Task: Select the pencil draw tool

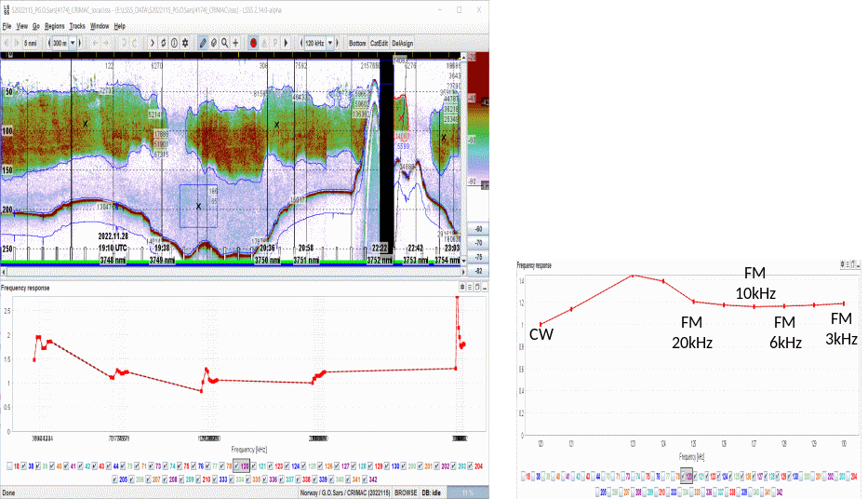Action: click(x=203, y=43)
